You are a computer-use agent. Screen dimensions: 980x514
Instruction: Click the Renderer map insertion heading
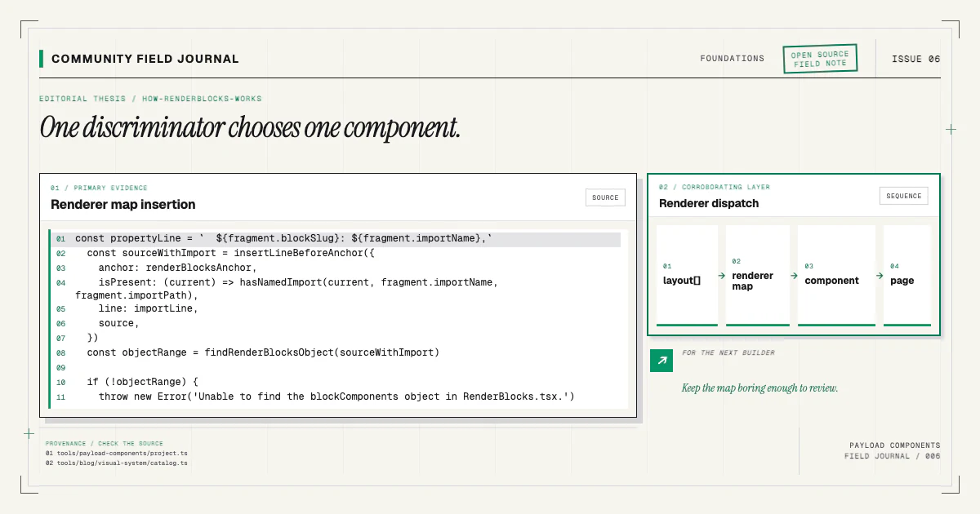pos(123,205)
